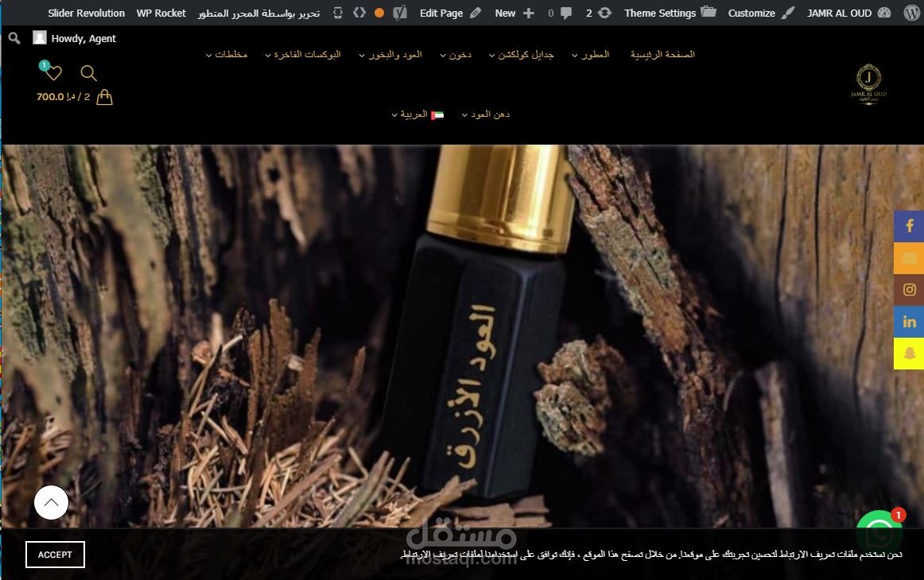Open the WordPress logo menu

(911, 13)
